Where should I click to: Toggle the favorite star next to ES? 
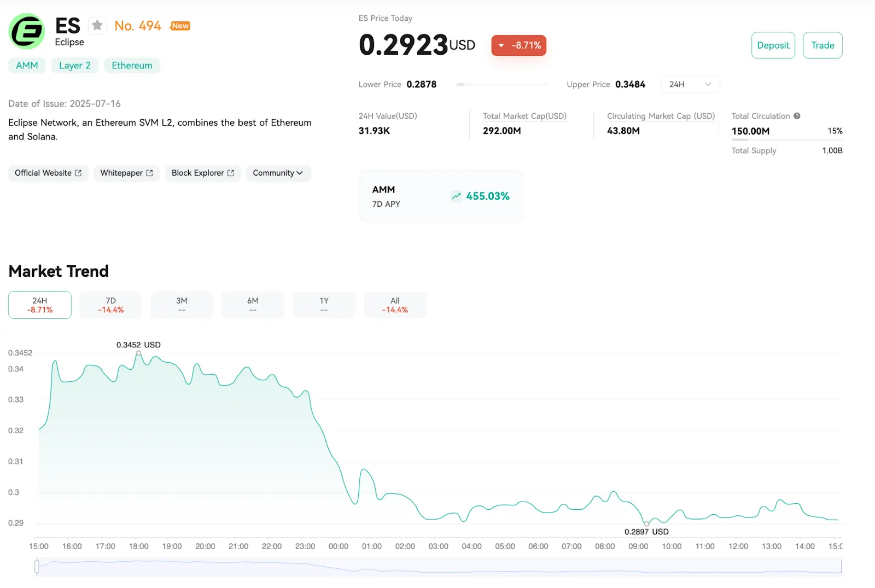tap(97, 26)
